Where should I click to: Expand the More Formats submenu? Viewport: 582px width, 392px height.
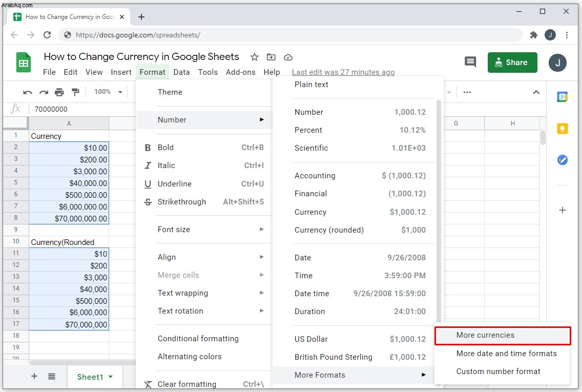(x=354, y=375)
